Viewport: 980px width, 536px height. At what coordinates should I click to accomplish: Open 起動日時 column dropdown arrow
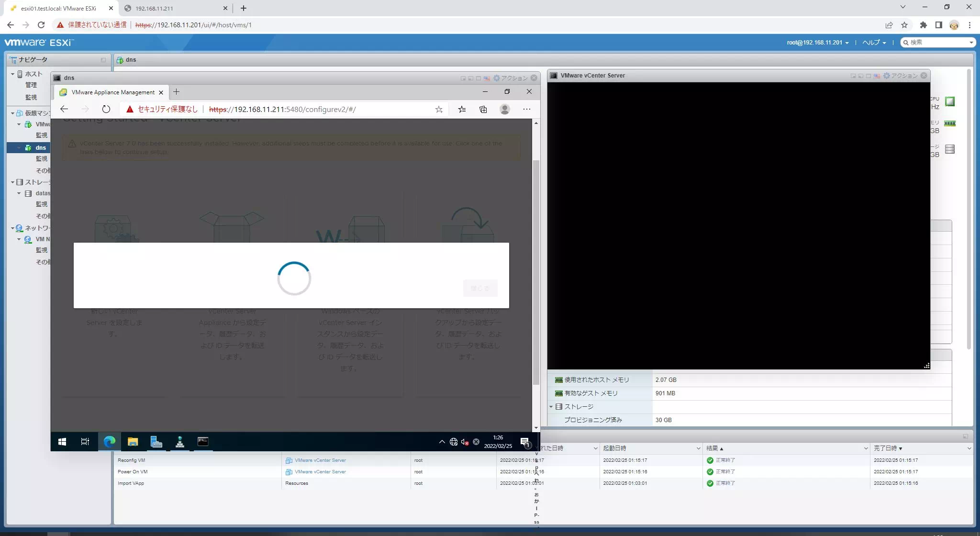[698, 448]
